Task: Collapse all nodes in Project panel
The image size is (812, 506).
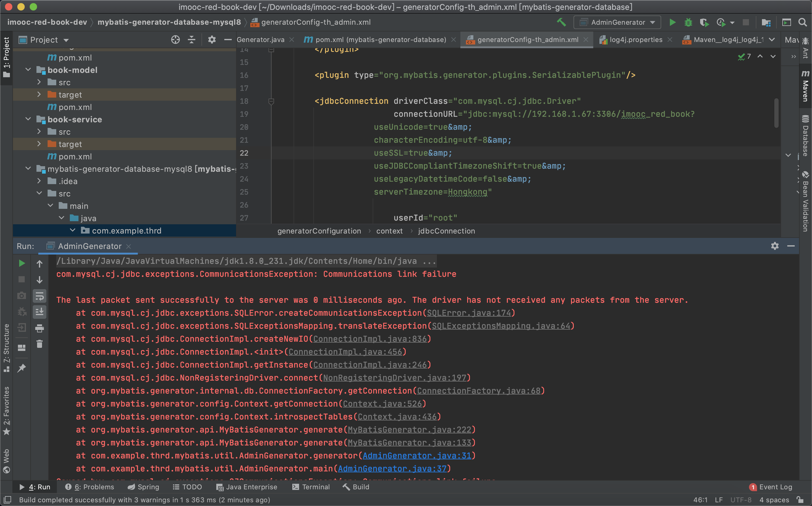Action: pos(192,40)
